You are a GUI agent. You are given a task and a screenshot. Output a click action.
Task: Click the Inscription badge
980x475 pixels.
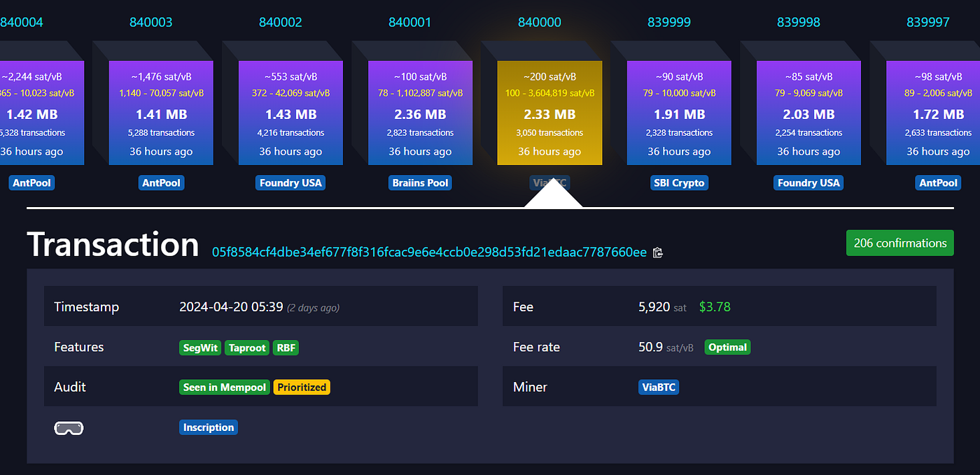(209, 427)
